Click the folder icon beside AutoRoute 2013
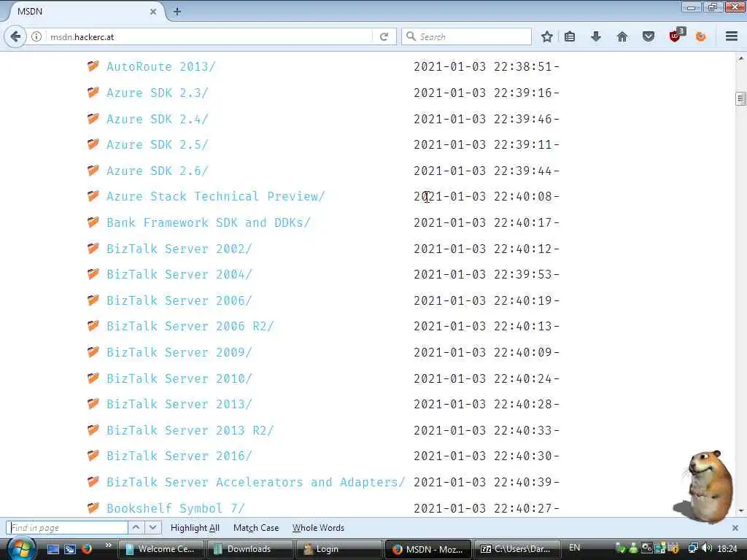Image resolution: width=747 pixels, height=560 pixels. [x=93, y=66]
